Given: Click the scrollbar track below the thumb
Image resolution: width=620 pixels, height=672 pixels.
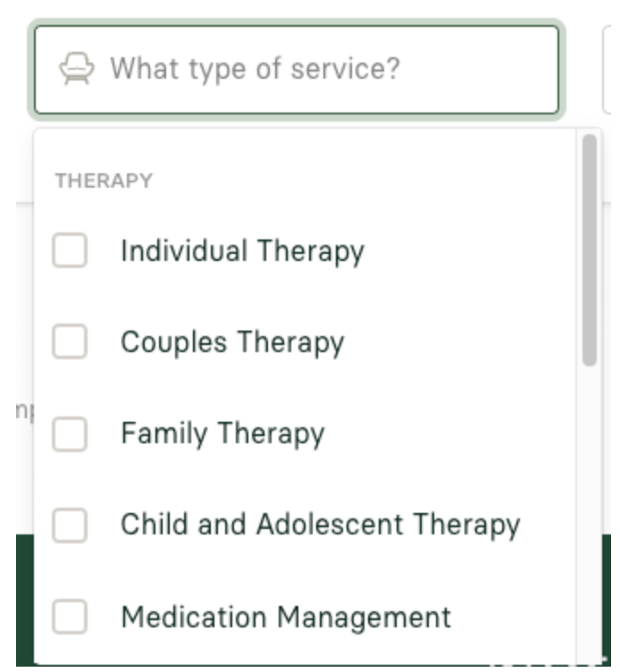Looking at the screenshot, I should (x=590, y=515).
